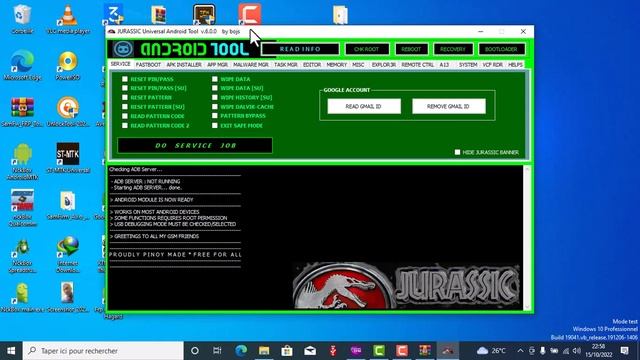Click the REMOVE GMAIL ID button
640x360 pixels.
[x=449, y=106]
